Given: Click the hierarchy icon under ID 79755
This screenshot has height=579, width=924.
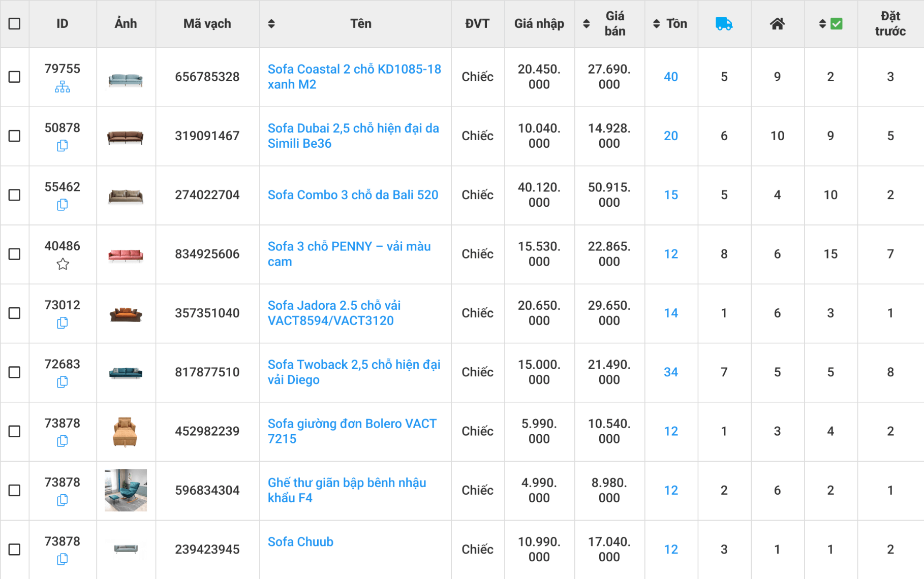Looking at the screenshot, I should pos(62,88).
